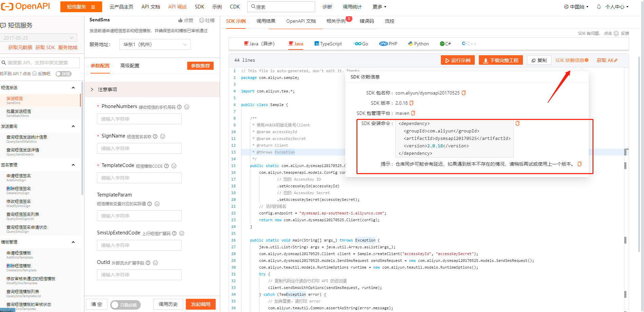The height and width of the screenshot is (312, 644).
Task: Select the Python language tab
Action: point(418,44)
